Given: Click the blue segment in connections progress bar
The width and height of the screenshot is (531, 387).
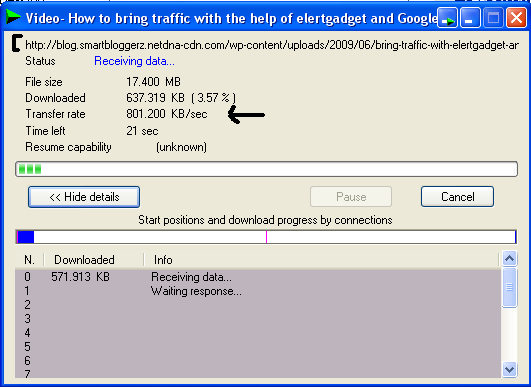Looking at the screenshot, I should click(26, 237).
